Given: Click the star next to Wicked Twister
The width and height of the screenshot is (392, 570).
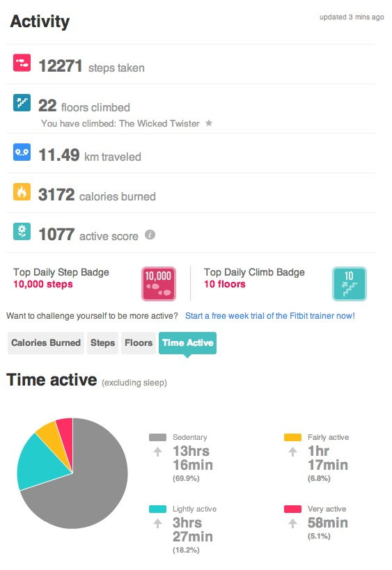Looking at the screenshot, I should coord(209,123).
